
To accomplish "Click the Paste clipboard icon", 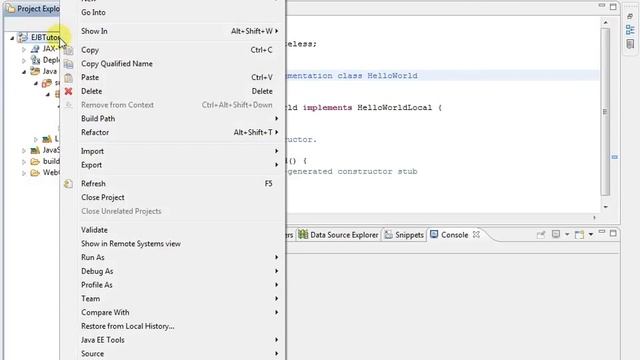I will [69, 78].
